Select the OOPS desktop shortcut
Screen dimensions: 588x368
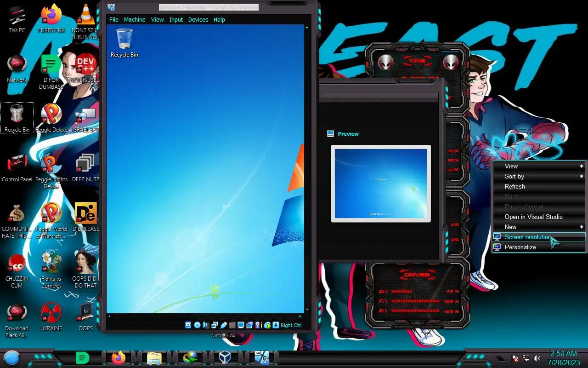tap(85, 317)
